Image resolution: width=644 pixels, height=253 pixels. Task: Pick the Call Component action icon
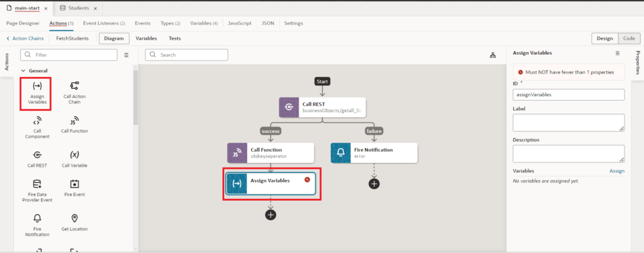coord(36,121)
